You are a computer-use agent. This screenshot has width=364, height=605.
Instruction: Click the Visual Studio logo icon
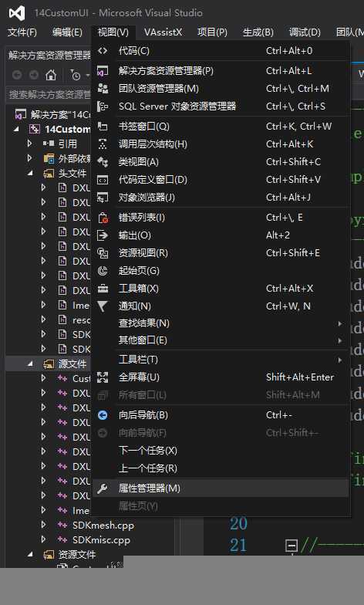pos(17,13)
